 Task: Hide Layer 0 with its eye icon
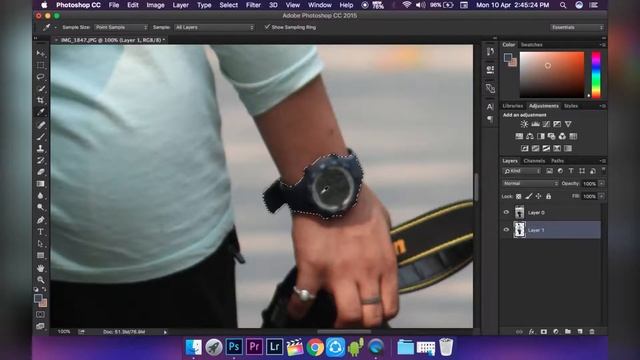[x=506, y=212]
